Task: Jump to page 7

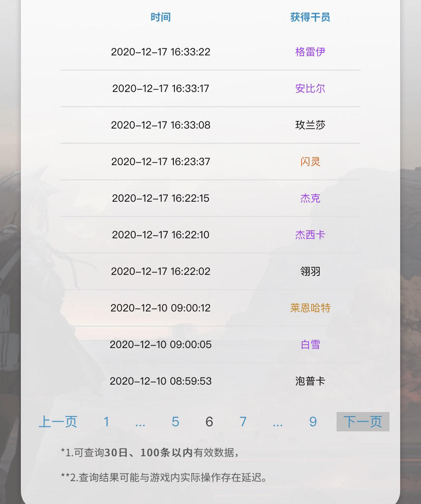Action: pos(243,422)
